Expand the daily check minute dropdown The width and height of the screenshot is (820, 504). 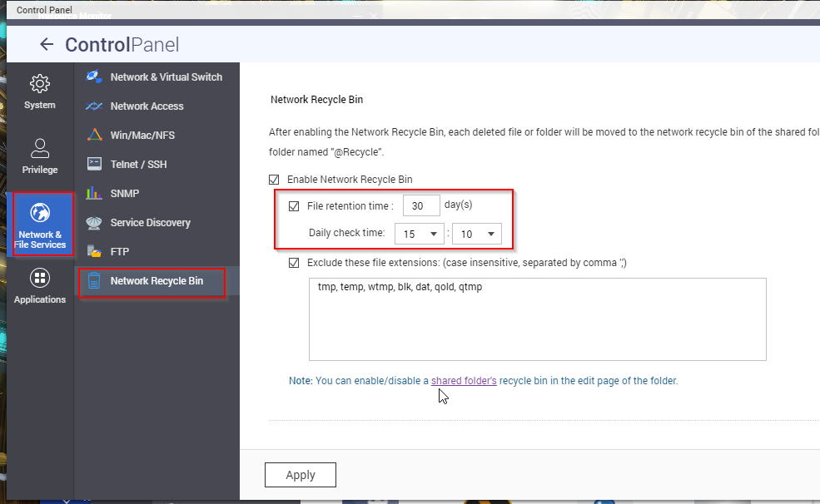477,235
